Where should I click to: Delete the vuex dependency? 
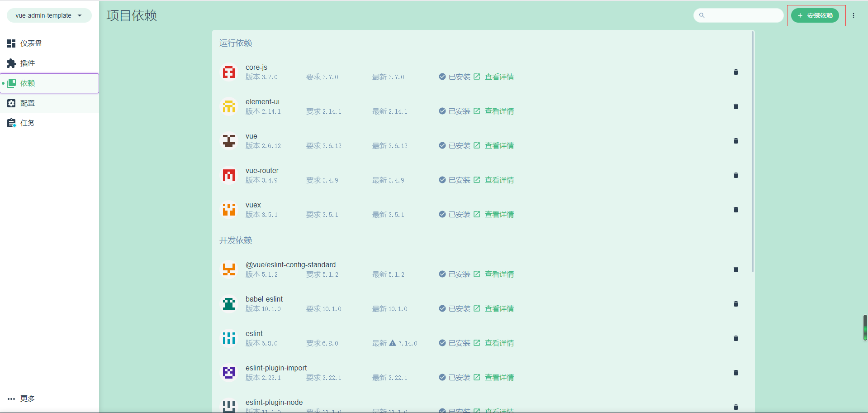[x=736, y=210]
